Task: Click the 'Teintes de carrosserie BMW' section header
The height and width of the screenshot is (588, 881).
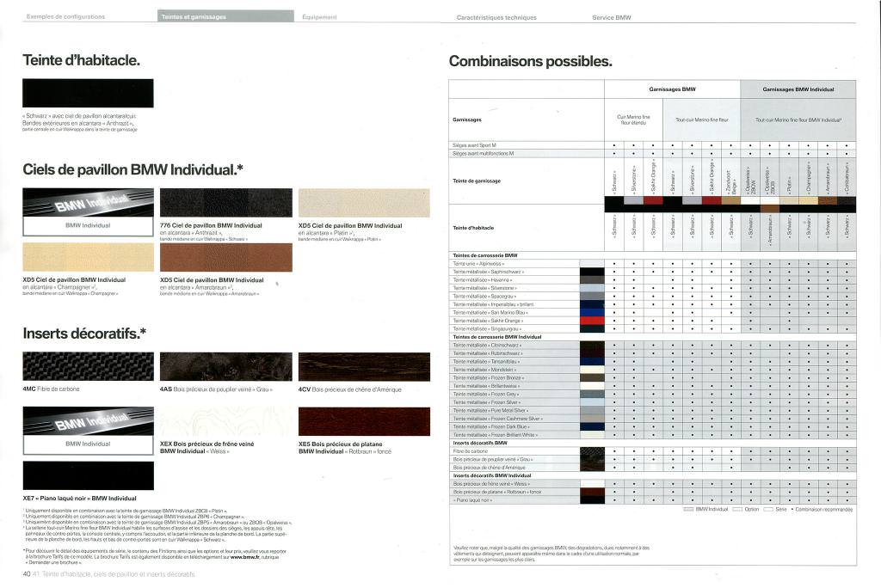Action: tap(485, 255)
